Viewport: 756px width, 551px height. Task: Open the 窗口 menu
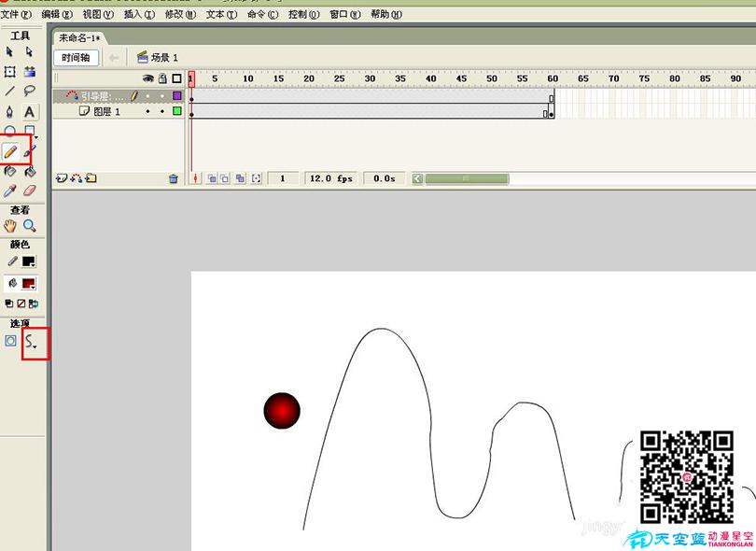(x=345, y=14)
